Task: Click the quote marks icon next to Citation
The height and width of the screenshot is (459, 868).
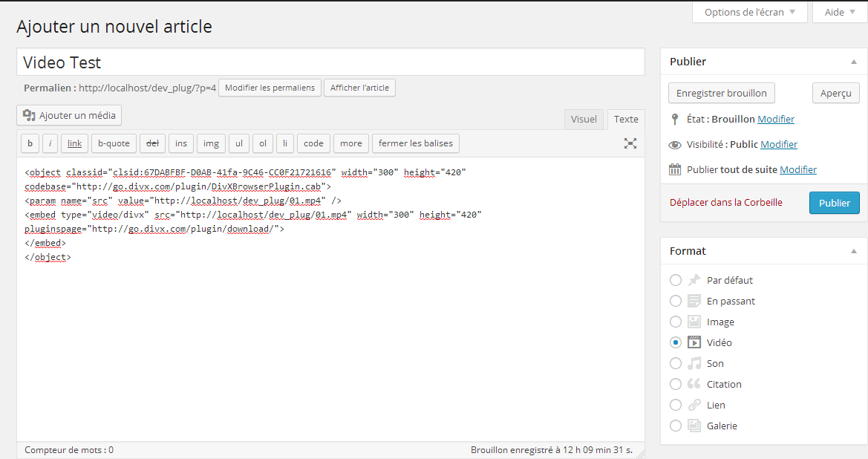Action: point(694,384)
